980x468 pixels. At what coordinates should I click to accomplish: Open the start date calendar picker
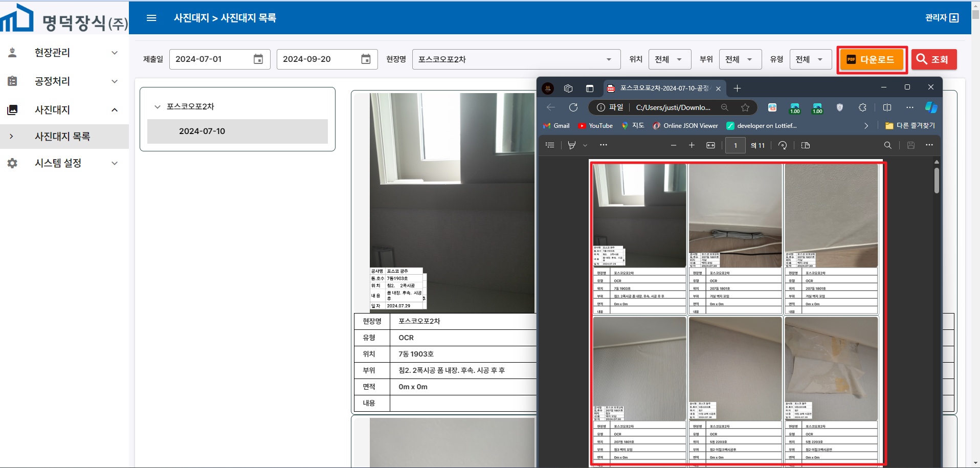258,59
